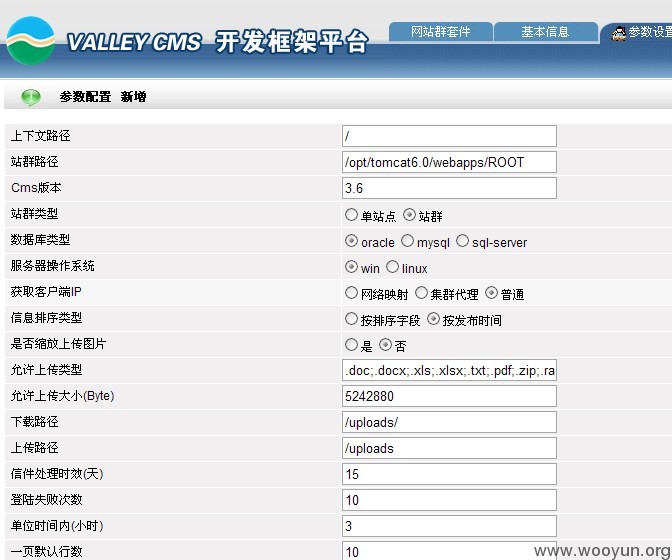Click the green bubble icon beside 参数配置
Screen dimensions: 672x560
[x=31, y=97]
